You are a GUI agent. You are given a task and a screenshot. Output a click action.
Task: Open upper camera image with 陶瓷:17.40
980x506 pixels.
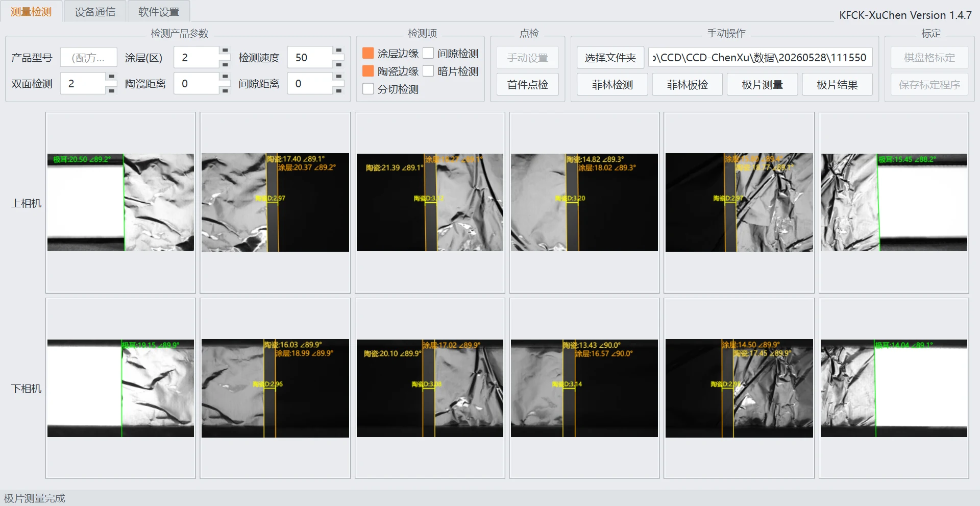(275, 202)
